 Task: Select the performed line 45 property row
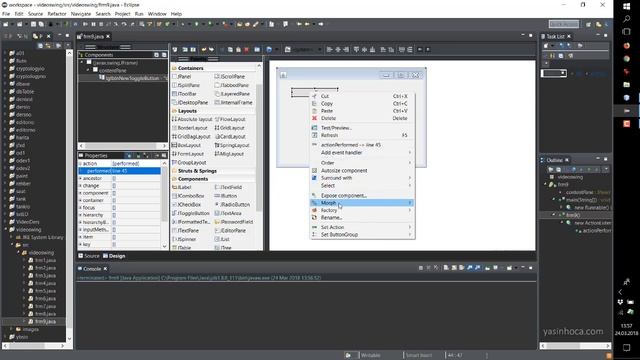pyautogui.click(x=119, y=171)
